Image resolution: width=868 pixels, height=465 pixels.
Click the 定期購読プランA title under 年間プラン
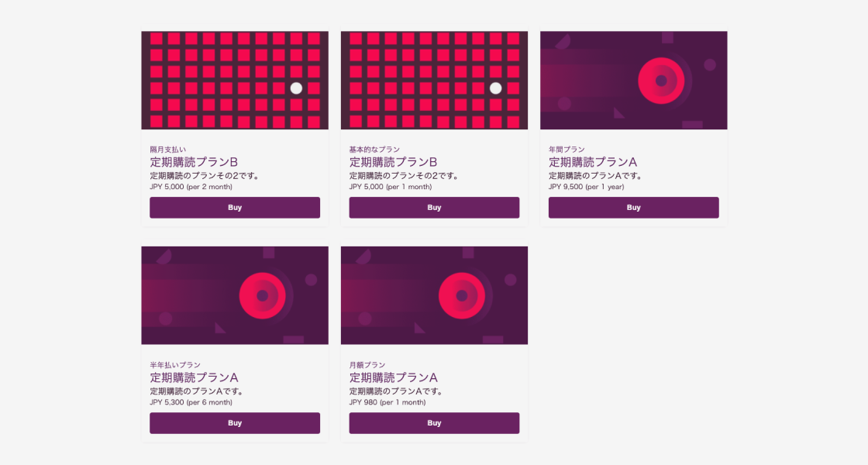[593, 162]
